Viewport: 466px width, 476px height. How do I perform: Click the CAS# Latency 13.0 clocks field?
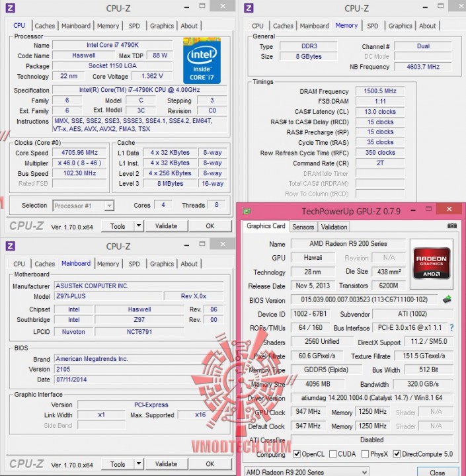click(x=380, y=112)
